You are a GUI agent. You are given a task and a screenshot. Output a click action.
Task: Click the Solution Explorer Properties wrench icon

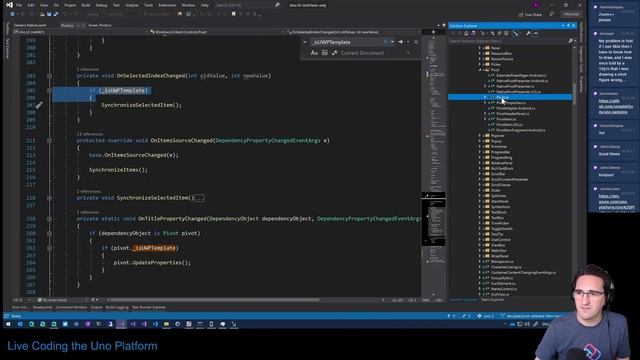click(528, 33)
